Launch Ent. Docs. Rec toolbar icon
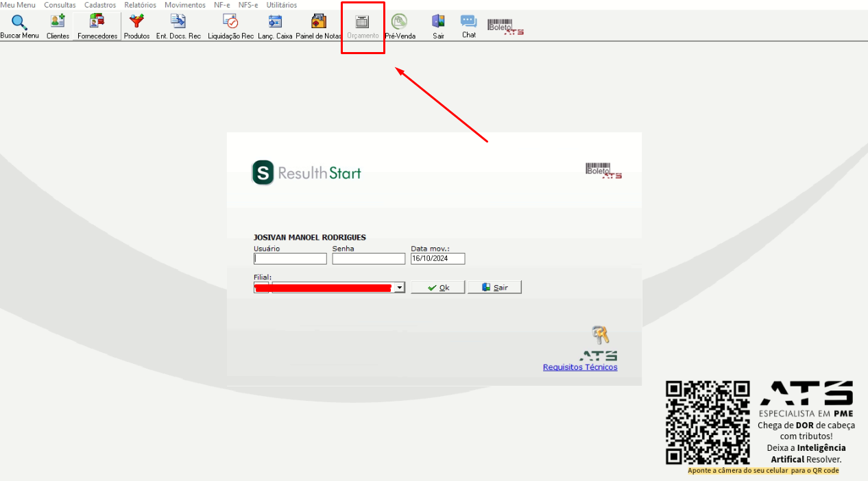 point(178,21)
